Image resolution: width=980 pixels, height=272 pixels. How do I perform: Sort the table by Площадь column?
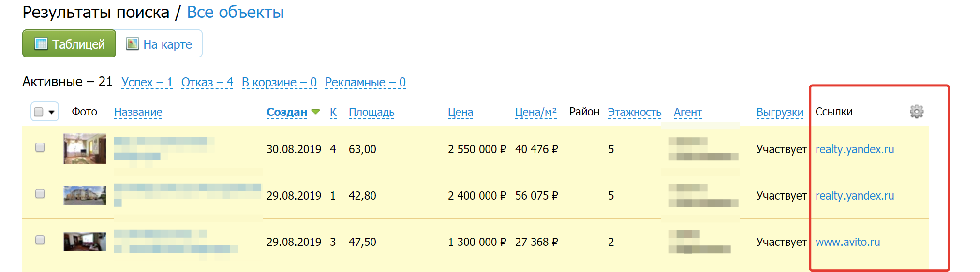pos(371,112)
